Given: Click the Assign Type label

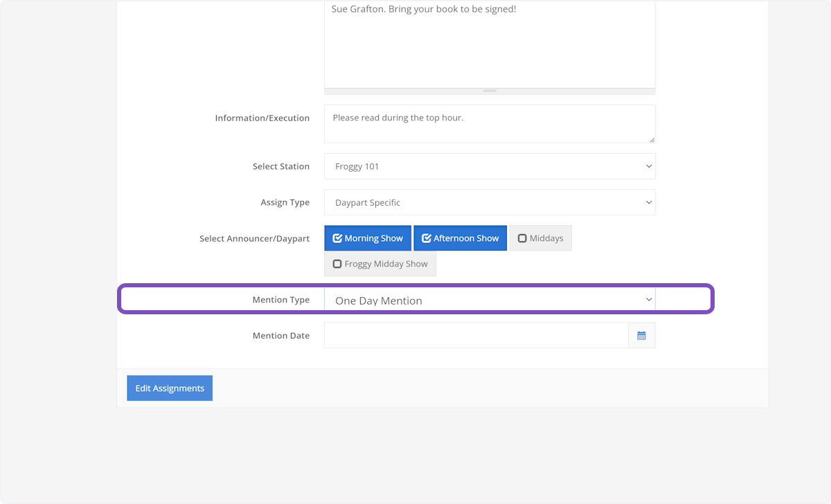Looking at the screenshot, I should click(285, 203).
